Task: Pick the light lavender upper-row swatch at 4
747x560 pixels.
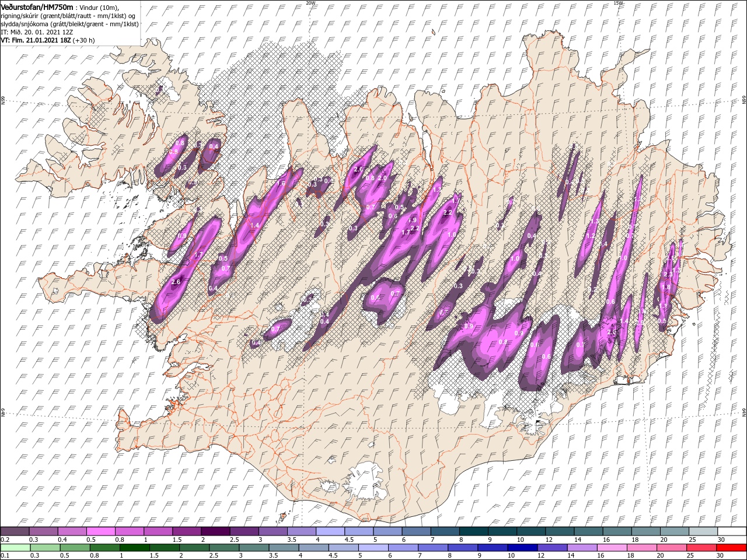Action: [x=330, y=531]
